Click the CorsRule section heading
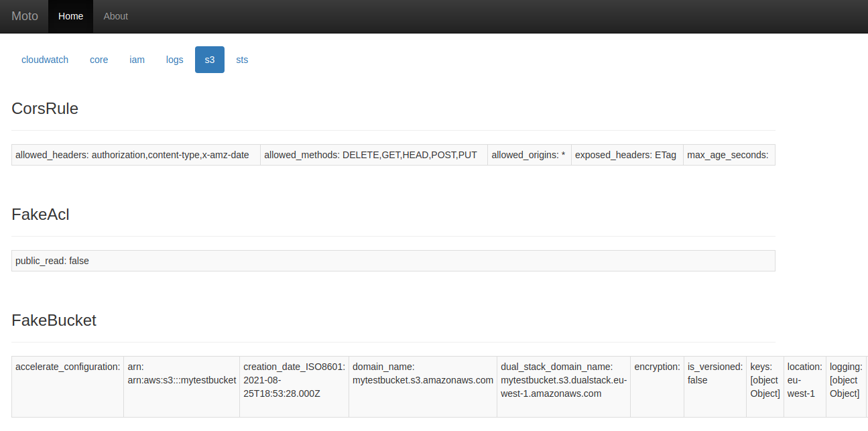Viewport: 868px width, 431px height. (44, 109)
